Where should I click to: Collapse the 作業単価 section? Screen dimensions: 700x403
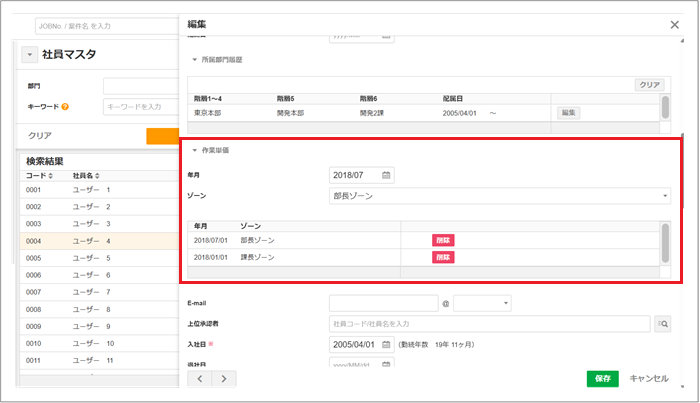(x=195, y=151)
